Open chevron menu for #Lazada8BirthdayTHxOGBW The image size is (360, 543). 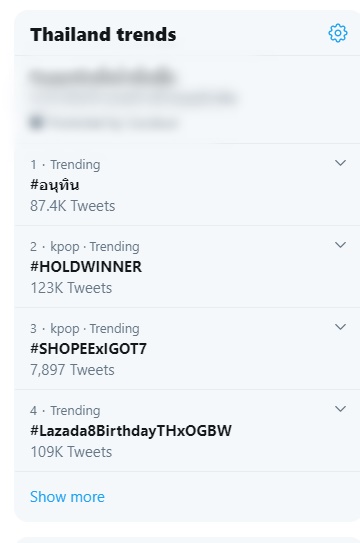(341, 409)
